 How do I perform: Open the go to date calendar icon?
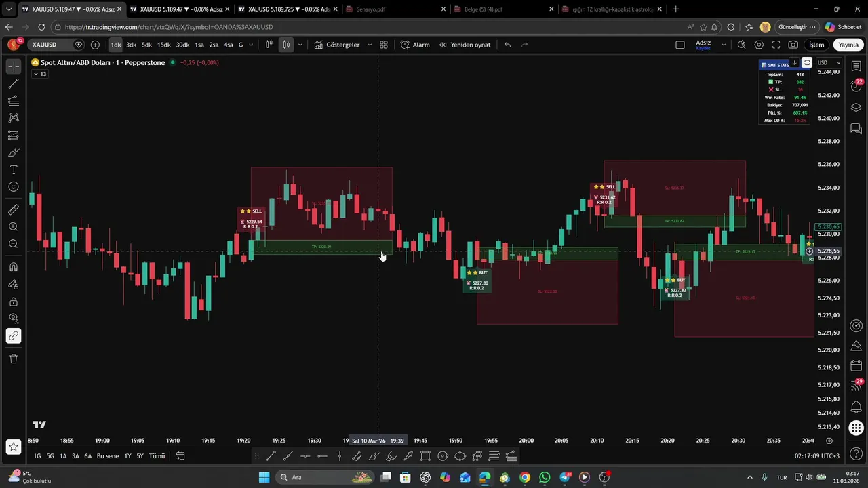[180, 456]
